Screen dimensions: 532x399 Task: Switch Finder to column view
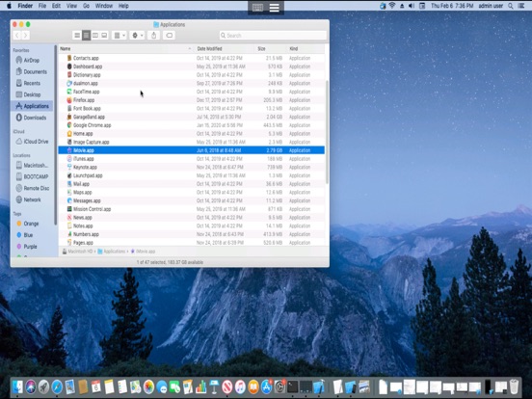point(95,36)
